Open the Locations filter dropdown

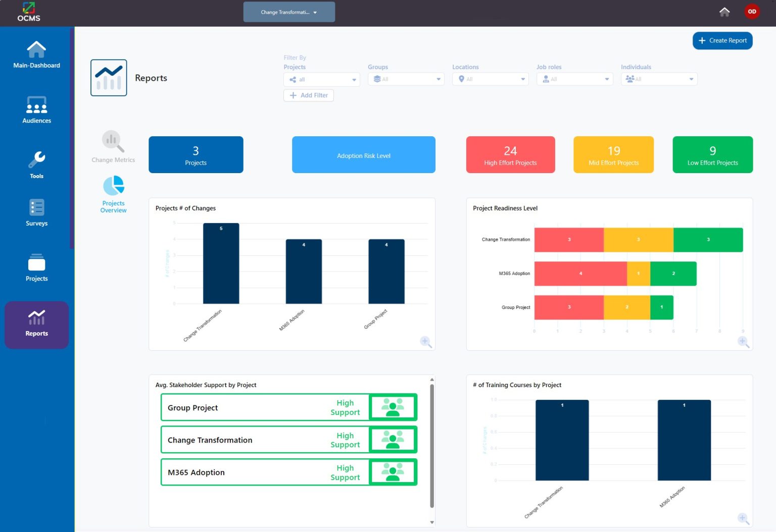(490, 79)
